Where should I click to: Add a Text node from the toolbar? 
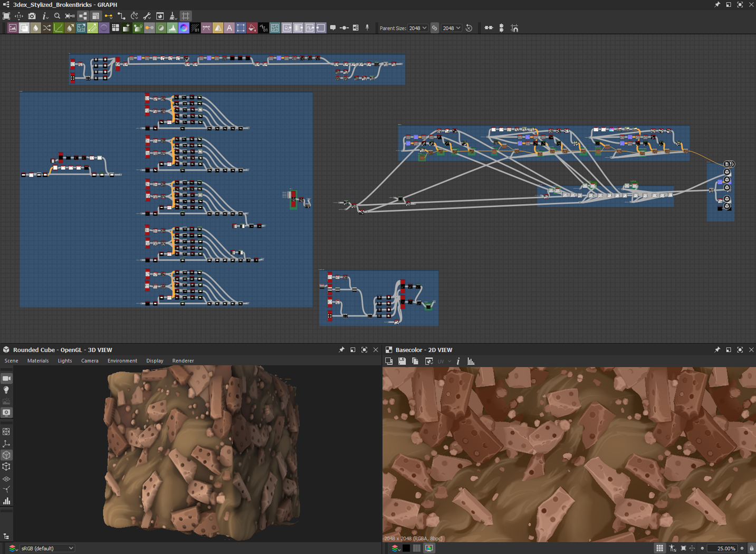tap(229, 28)
